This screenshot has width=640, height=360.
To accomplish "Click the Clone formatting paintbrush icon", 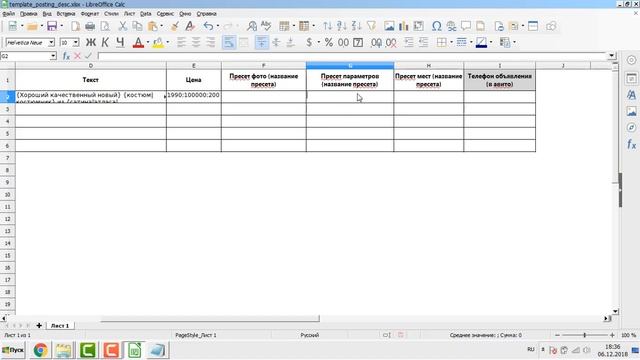I will coord(175,26).
